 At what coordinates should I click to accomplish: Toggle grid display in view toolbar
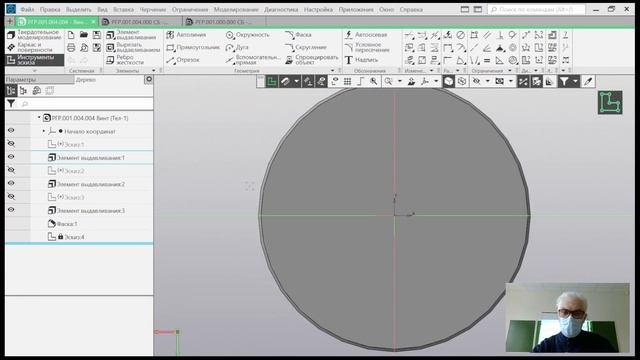pos(347,82)
